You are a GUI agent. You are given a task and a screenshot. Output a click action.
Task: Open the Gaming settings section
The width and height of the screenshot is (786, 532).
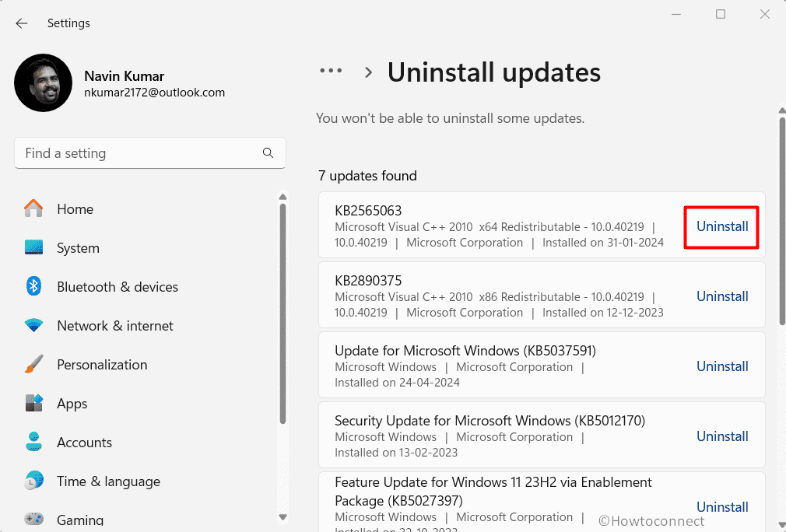click(x=80, y=520)
